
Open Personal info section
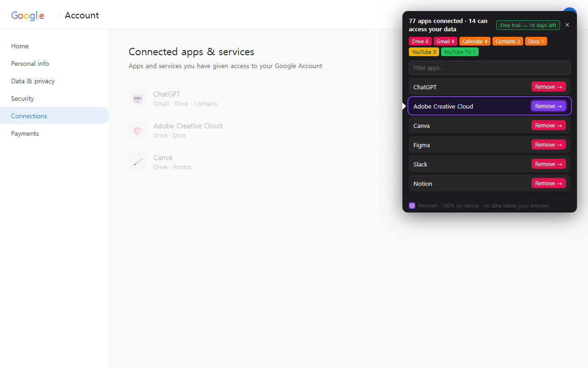[x=30, y=63]
